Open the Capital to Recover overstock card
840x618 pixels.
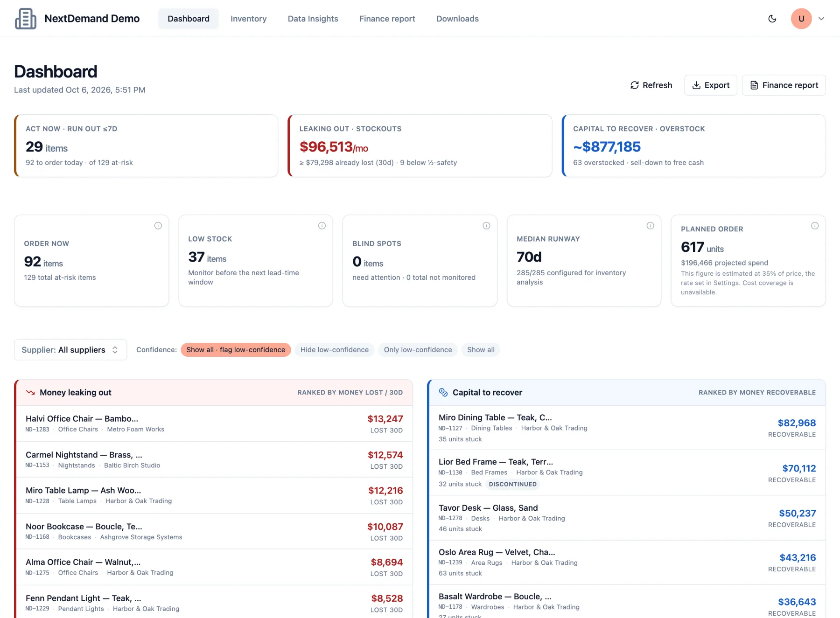(694, 146)
